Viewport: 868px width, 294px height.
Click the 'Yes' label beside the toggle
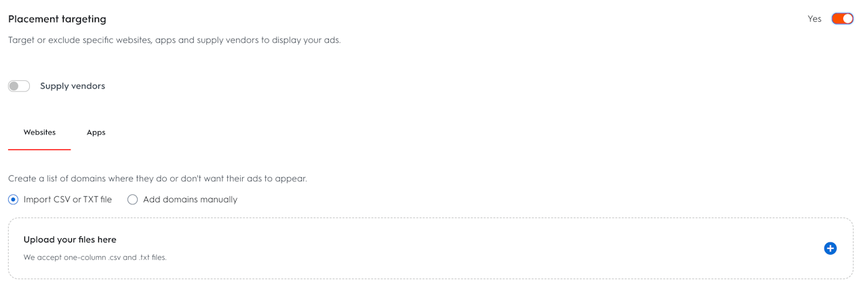[814, 19]
